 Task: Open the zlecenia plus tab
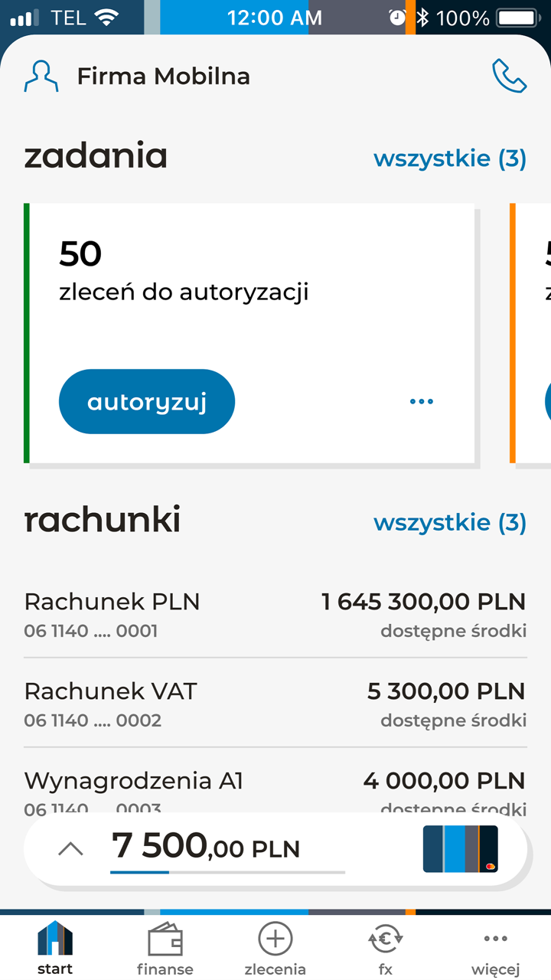click(275, 948)
